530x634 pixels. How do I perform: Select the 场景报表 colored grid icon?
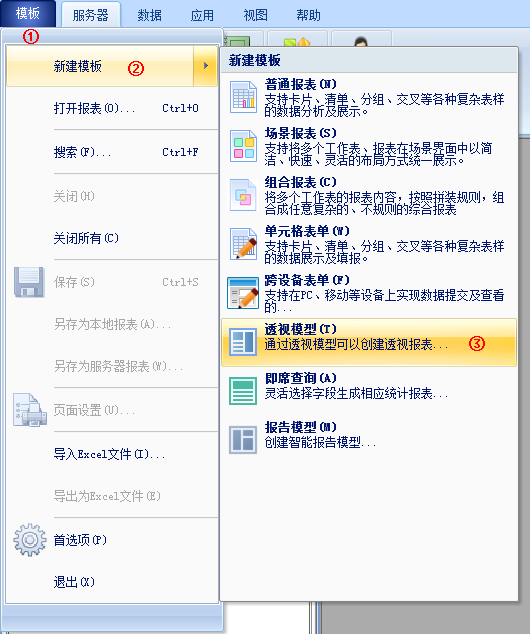click(x=243, y=146)
